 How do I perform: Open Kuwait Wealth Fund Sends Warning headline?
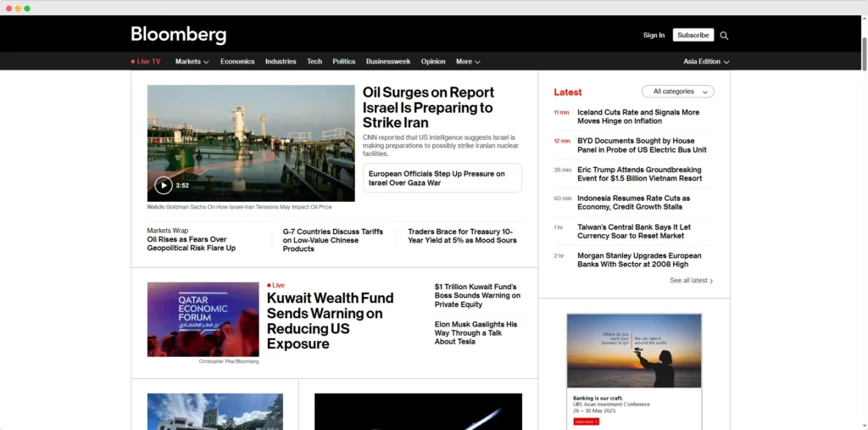tap(330, 321)
